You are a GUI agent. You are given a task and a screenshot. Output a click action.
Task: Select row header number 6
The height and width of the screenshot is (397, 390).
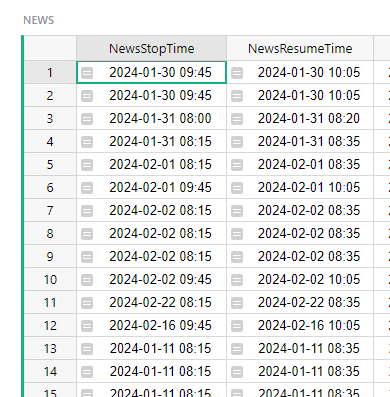(50, 187)
